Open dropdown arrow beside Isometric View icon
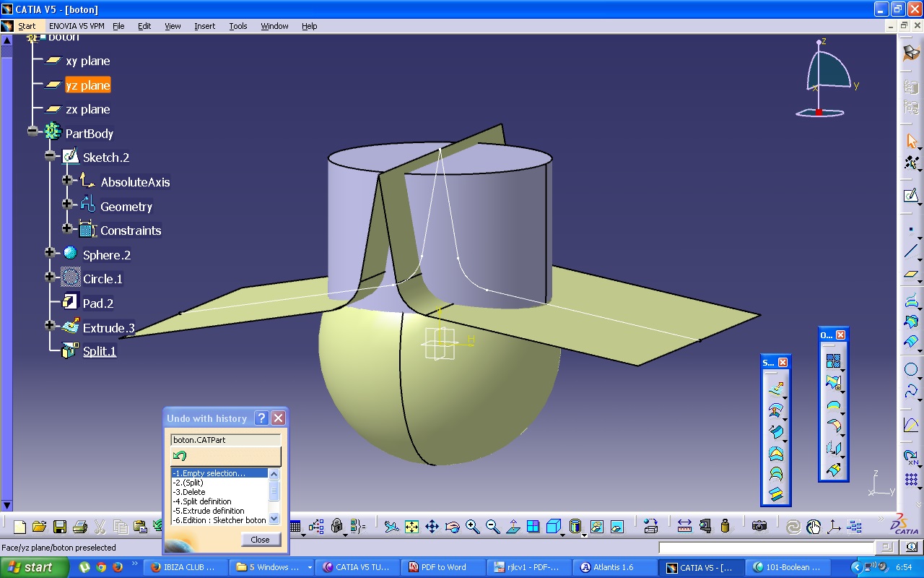Viewport: 924px width, 578px height. point(563,534)
